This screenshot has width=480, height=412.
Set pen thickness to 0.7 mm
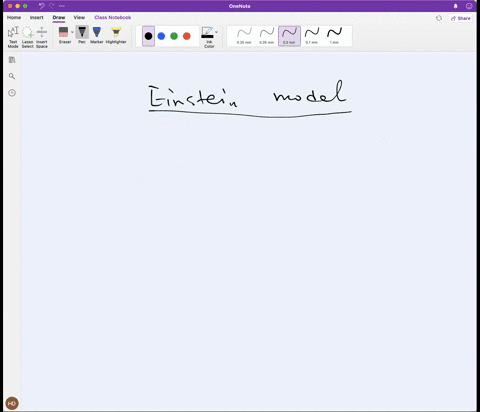312,36
